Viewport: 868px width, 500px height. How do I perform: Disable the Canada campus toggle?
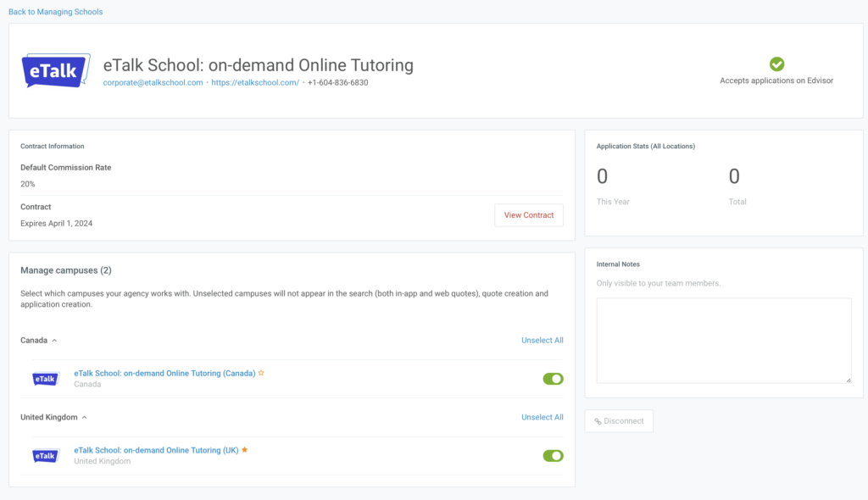(x=553, y=379)
